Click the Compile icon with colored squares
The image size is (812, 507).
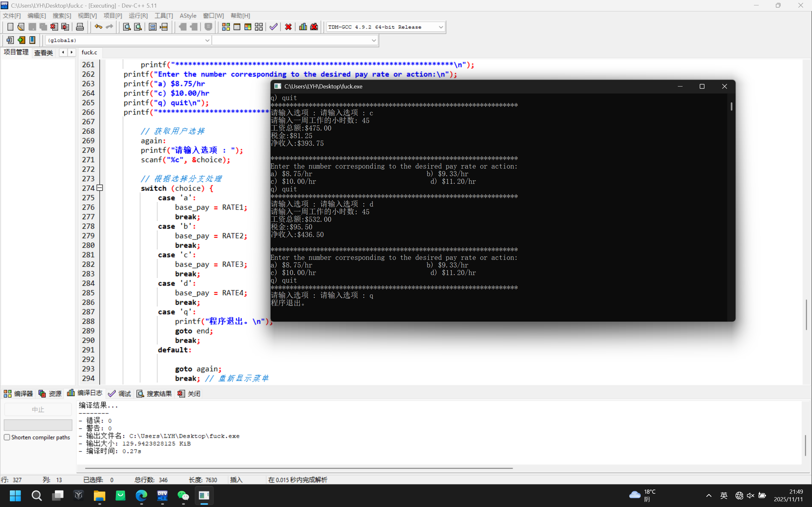pos(226,27)
